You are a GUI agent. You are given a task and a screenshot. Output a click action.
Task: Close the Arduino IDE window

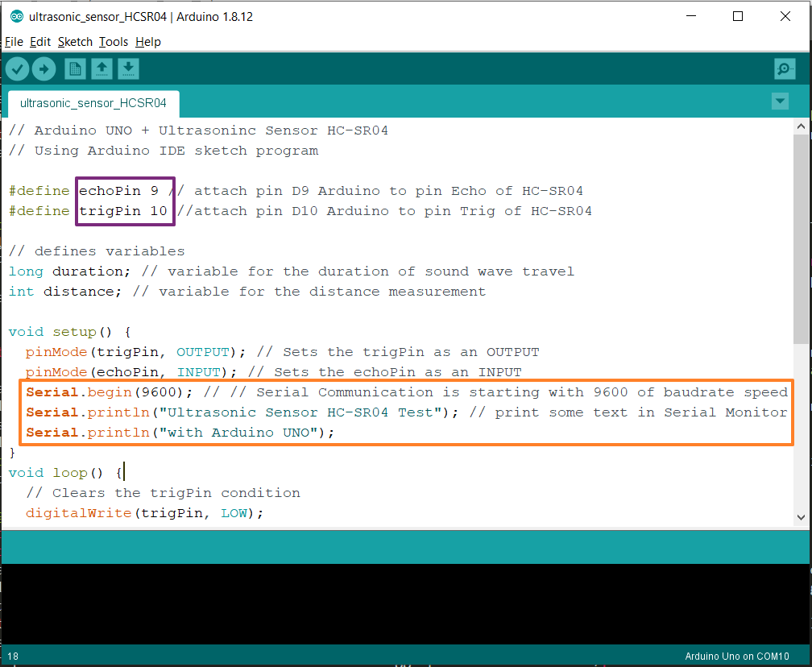[x=785, y=16]
